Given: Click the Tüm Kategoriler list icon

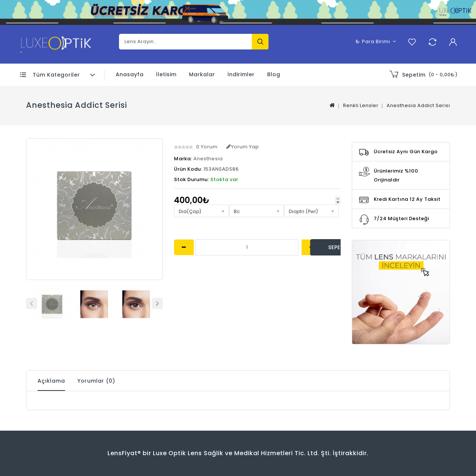Looking at the screenshot, I should [x=23, y=75].
